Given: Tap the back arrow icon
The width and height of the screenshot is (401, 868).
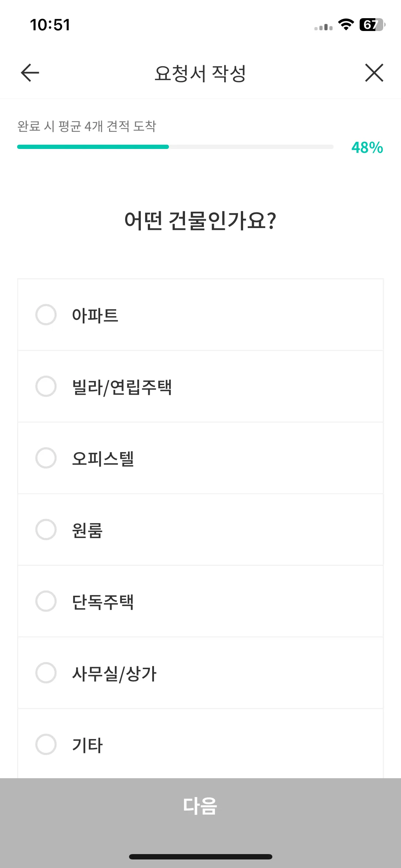Looking at the screenshot, I should (x=30, y=73).
